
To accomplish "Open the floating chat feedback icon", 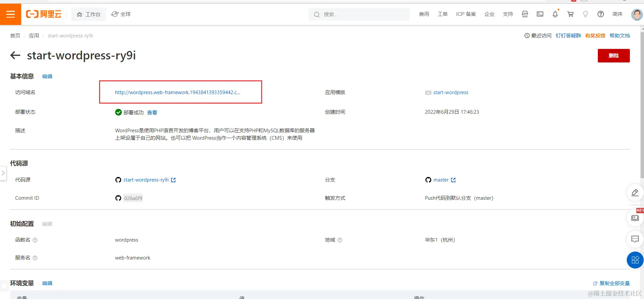I will click(635, 239).
